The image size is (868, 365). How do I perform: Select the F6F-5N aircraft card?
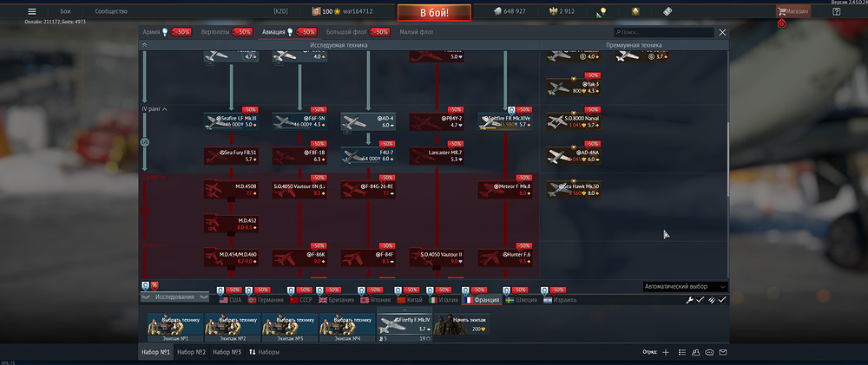(299, 121)
